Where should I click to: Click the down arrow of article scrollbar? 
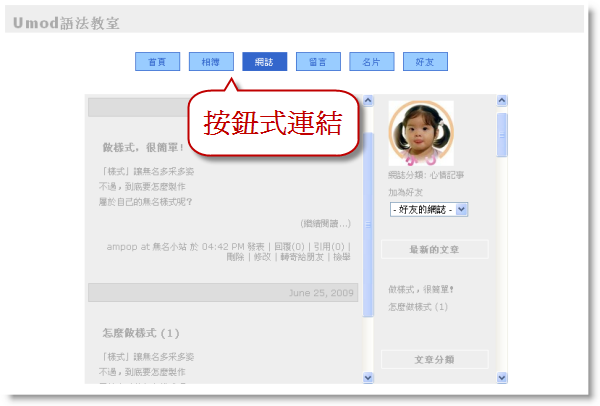(x=368, y=378)
